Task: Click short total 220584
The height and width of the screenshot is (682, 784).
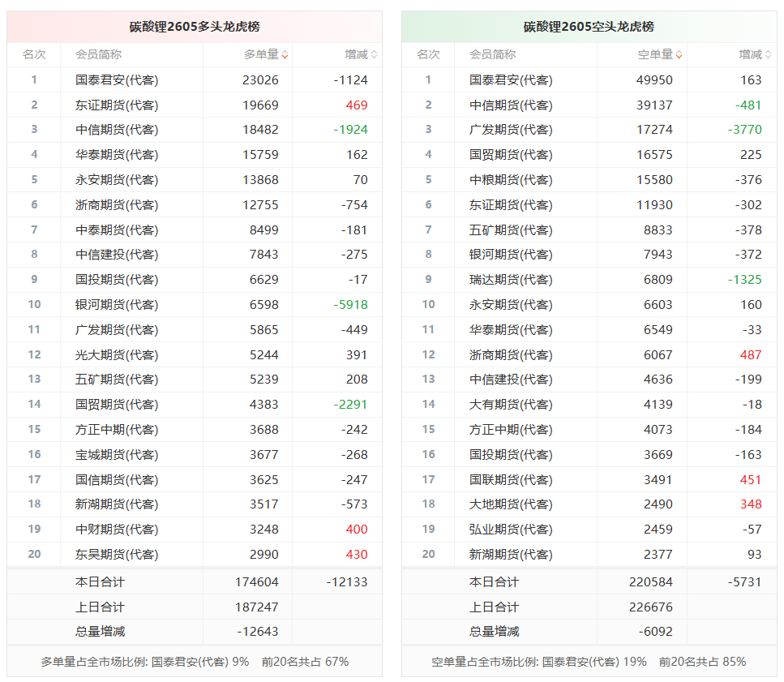Action: [651, 582]
